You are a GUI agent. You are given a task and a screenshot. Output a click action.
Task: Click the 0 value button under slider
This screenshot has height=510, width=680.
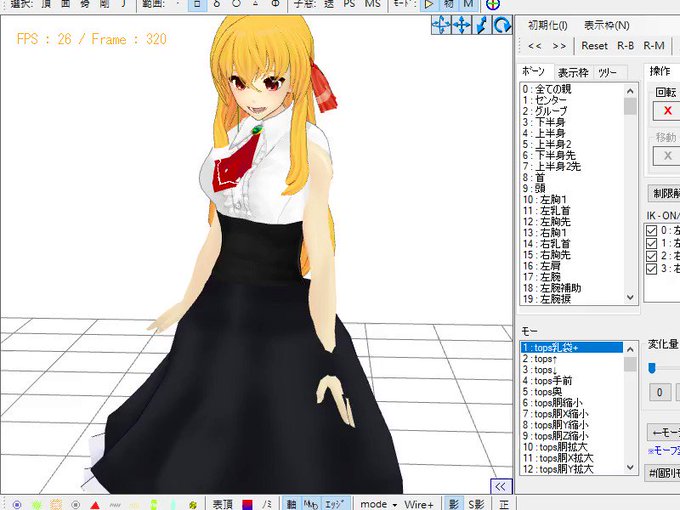point(660,392)
